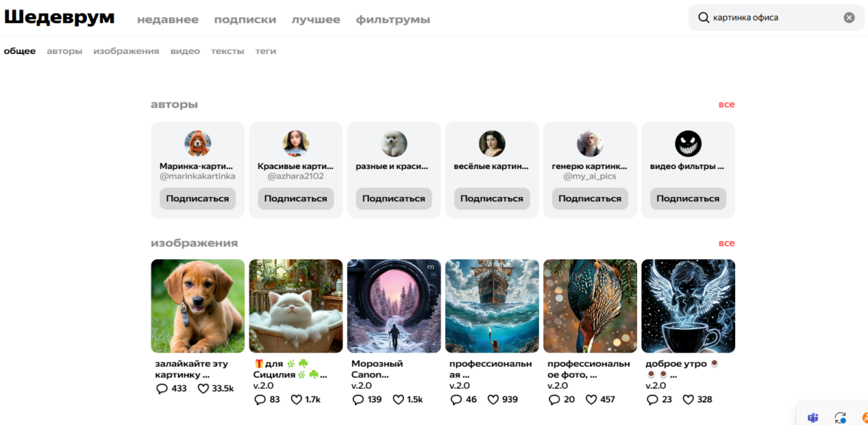
Task: Subscribe to @azhara2102 author
Action: pyautogui.click(x=295, y=198)
